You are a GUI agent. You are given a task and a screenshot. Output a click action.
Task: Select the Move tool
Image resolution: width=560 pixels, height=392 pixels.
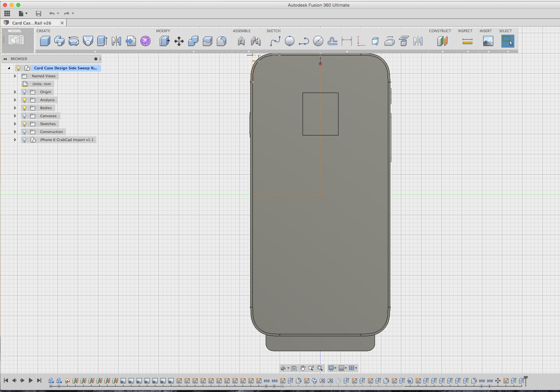(x=179, y=41)
